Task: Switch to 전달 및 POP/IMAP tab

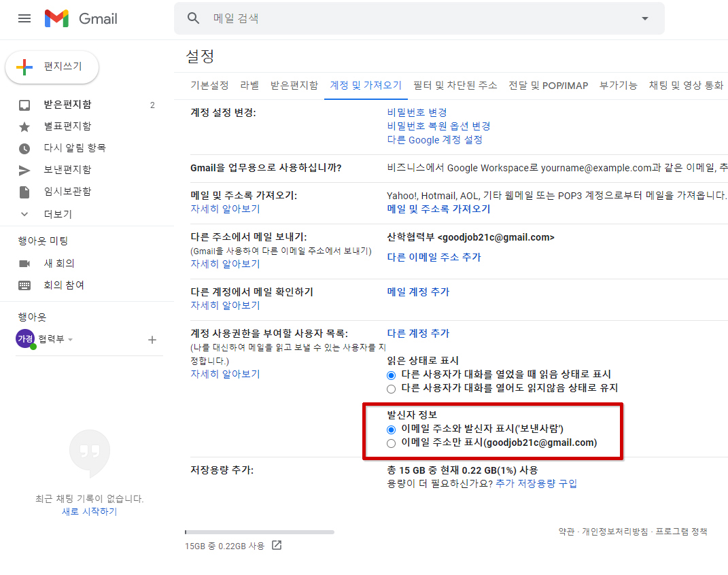Action: pyautogui.click(x=549, y=86)
